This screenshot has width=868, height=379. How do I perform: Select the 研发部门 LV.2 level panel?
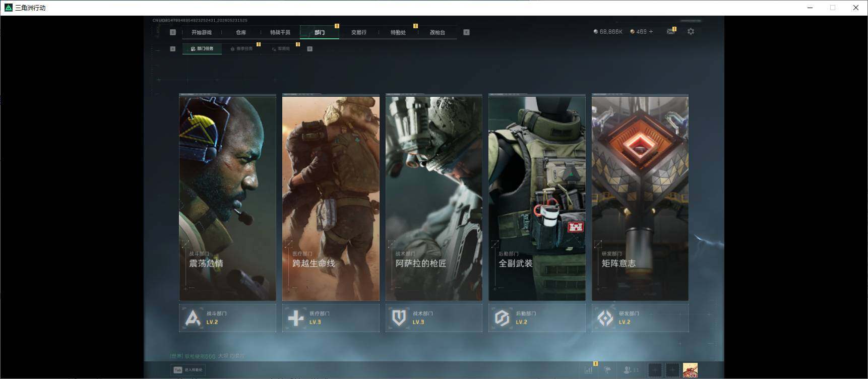(x=640, y=318)
